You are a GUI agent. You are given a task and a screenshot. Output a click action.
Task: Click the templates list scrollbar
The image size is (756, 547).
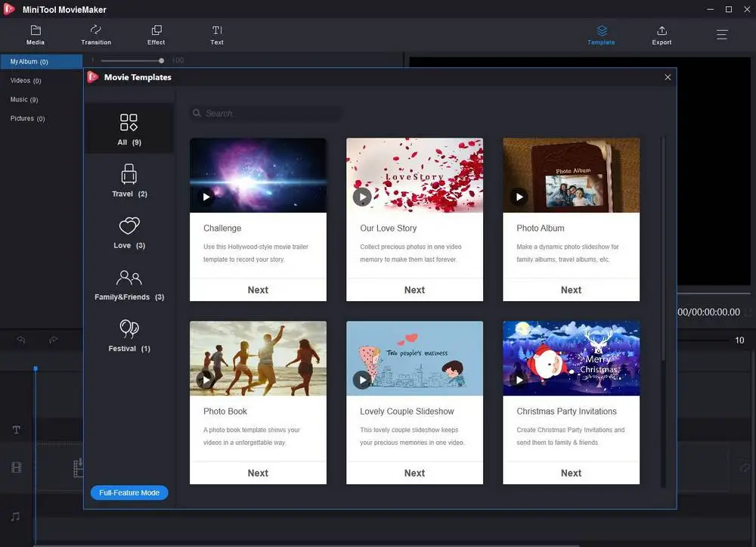pyautogui.click(x=664, y=248)
